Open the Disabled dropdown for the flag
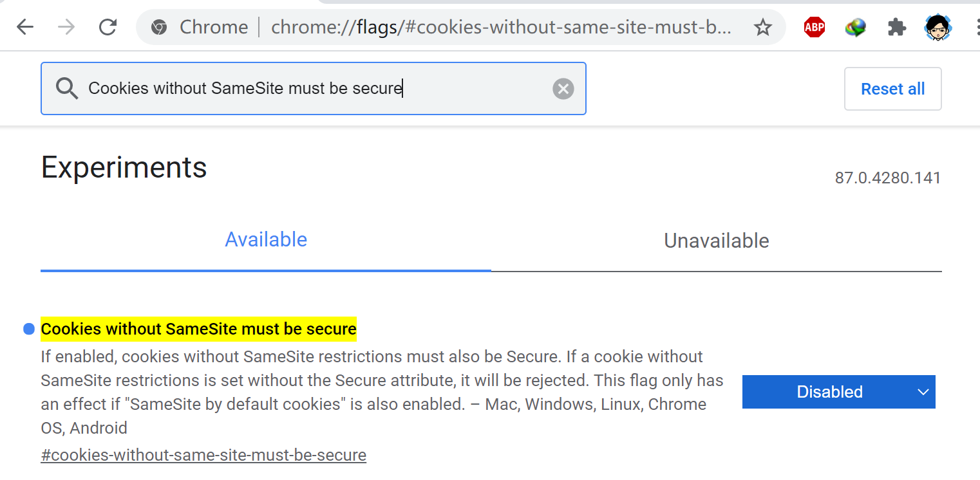This screenshot has width=980, height=480. (x=838, y=392)
